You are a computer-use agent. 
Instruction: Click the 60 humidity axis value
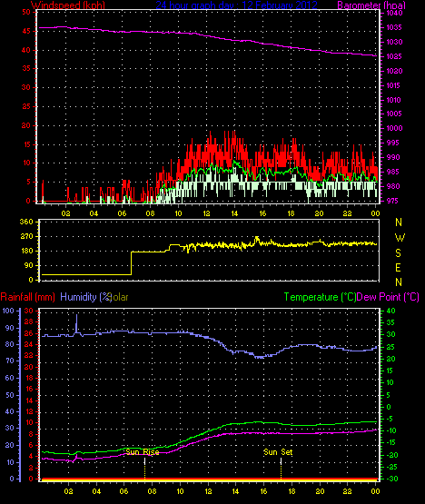pos(10,378)
